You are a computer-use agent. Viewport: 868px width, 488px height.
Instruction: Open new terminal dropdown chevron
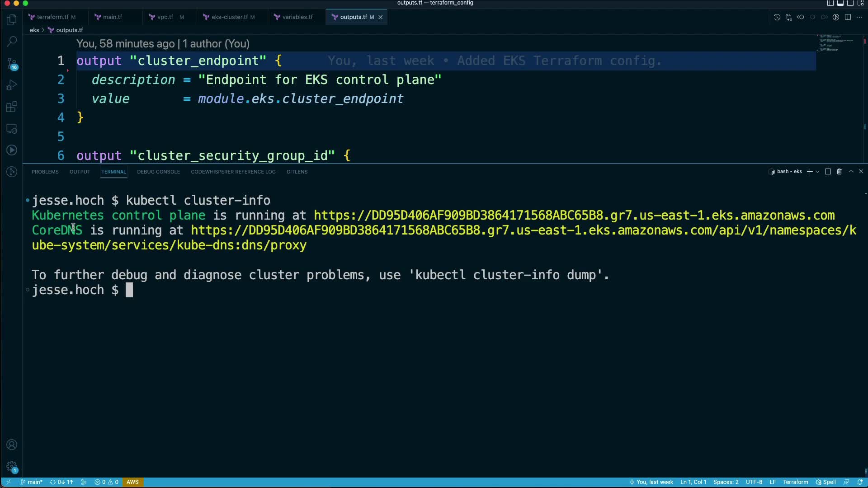point(817,172)
